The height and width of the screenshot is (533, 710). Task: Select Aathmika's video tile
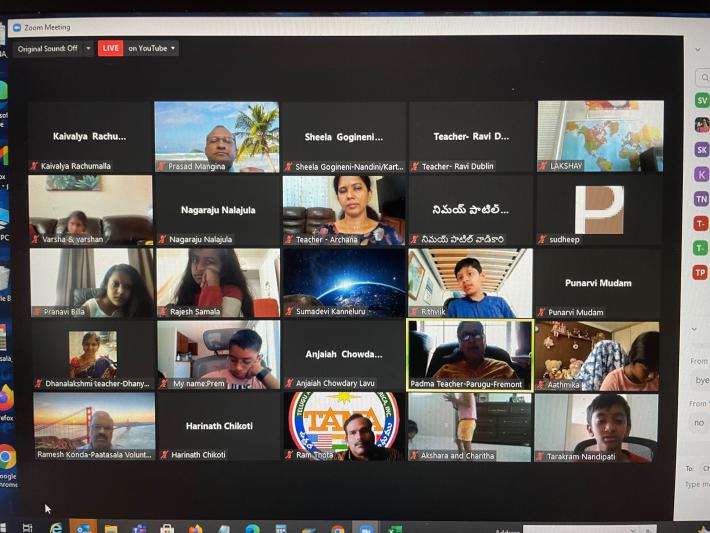(597, 356)
